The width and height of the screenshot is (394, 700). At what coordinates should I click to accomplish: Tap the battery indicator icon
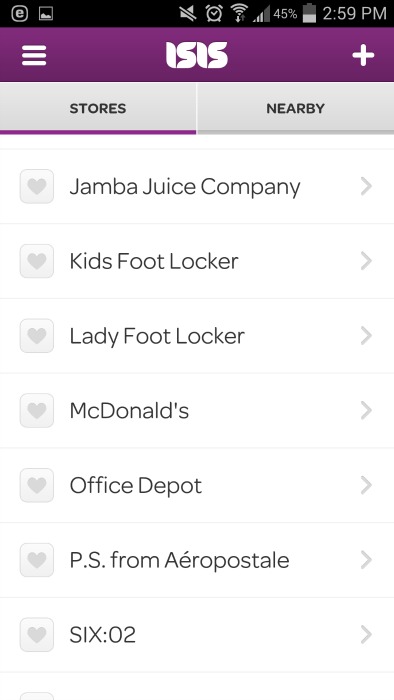[309, 13]
